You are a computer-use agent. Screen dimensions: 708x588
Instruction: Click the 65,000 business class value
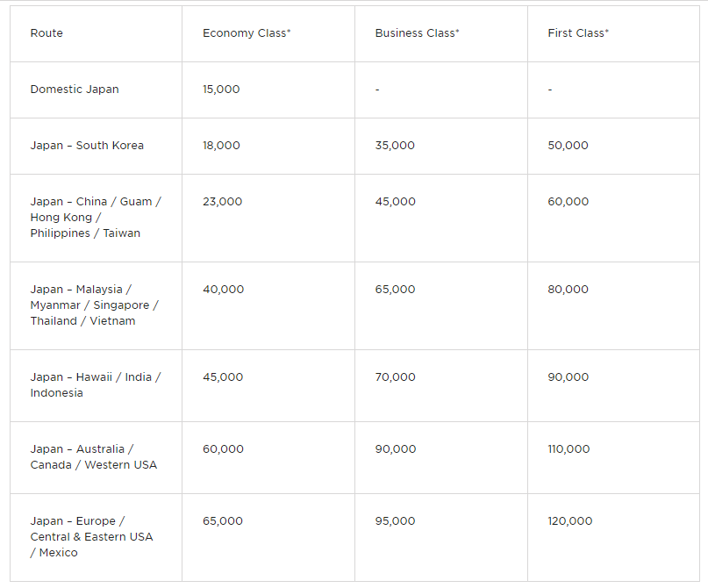[x=395, y=289]
